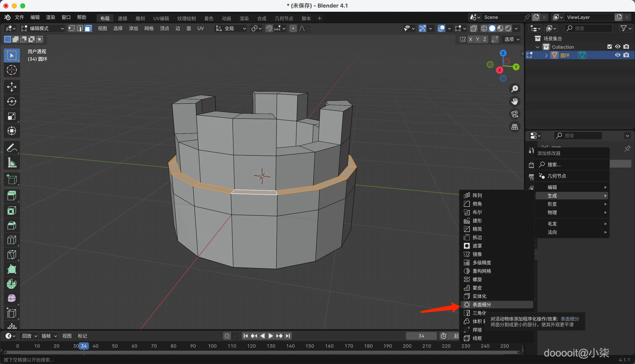Viewport: 635px width, 364px height.
Task: Select the Measure ruler tool
Action: [12, 163]
